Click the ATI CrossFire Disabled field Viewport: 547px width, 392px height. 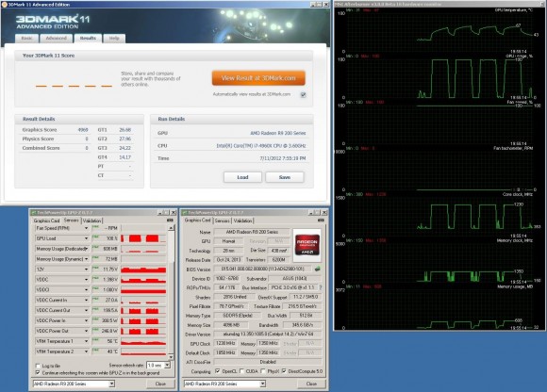click(x=268, y=362)
